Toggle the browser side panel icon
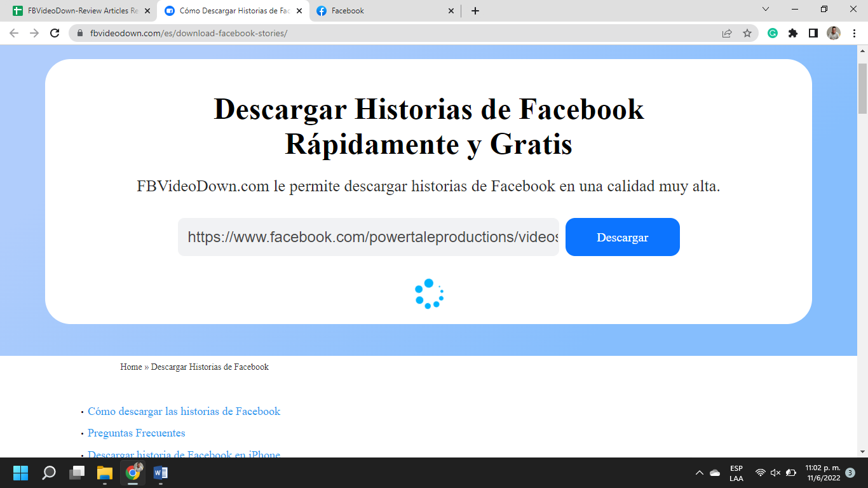Image resolution: width=868 pixels, height=488 pixels. click(813, 33)
